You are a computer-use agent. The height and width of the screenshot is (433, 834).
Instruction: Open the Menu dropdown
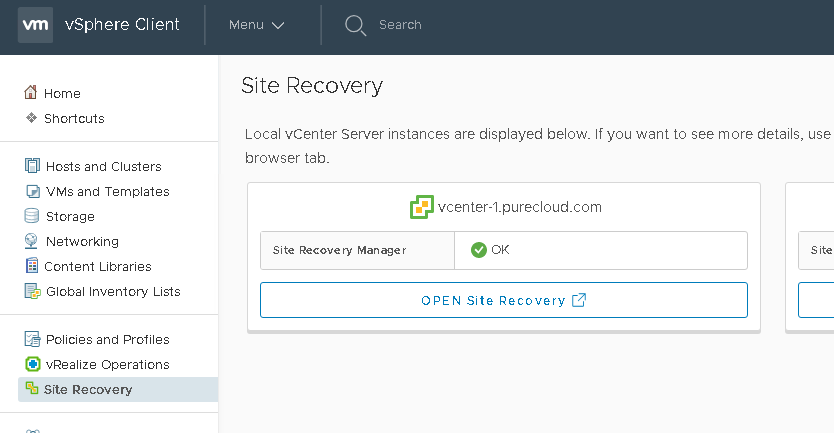(x=256, y=25)
